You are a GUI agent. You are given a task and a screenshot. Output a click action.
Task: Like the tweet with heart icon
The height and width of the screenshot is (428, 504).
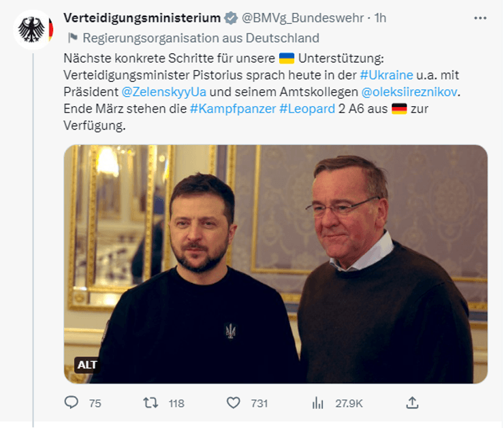[234, 403]
